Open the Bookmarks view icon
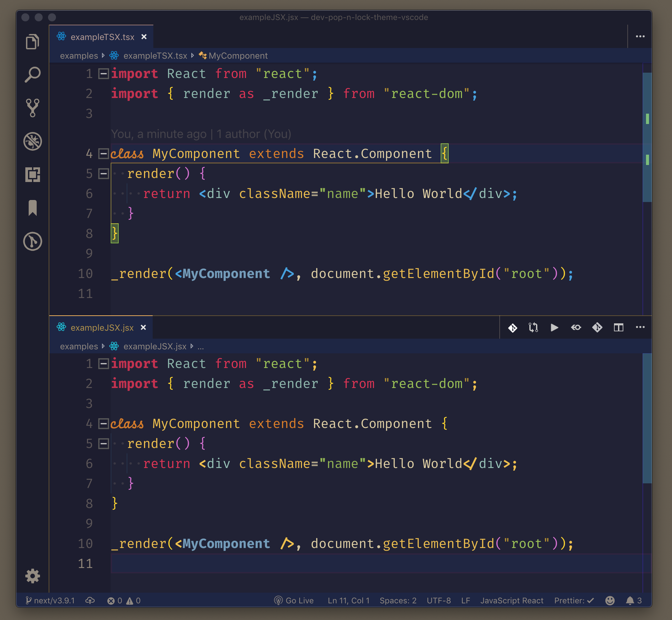672x620 pixels. click(x=33, y=208)
